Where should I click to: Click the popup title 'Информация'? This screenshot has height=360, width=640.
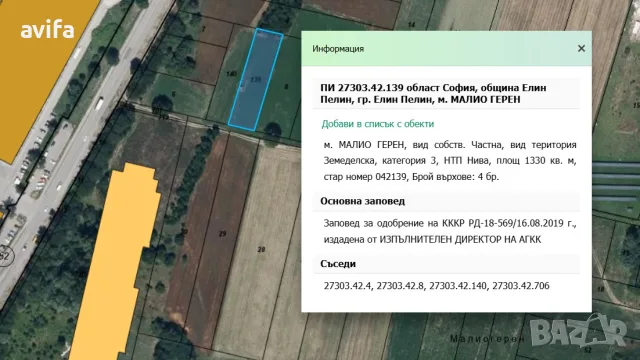[338, 49]
